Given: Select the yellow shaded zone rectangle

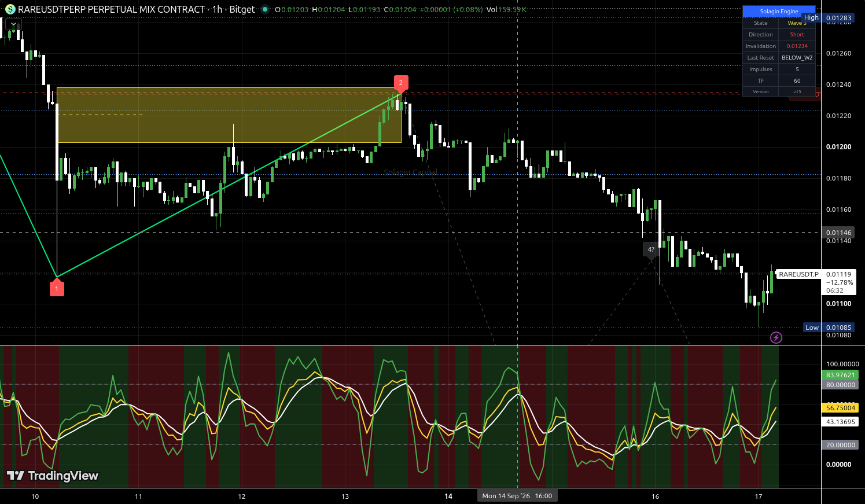Looking at the screenshot, I should point(229,115).
